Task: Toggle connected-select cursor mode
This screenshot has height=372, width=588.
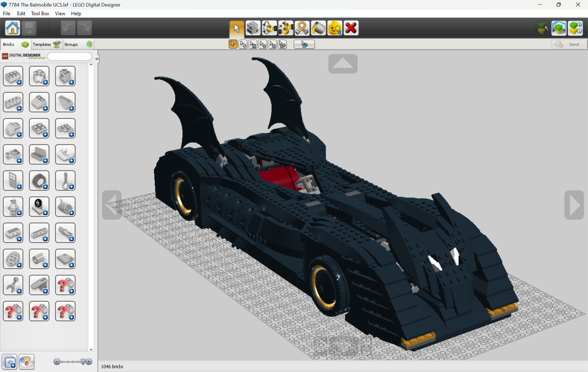Action: point(253,44)
